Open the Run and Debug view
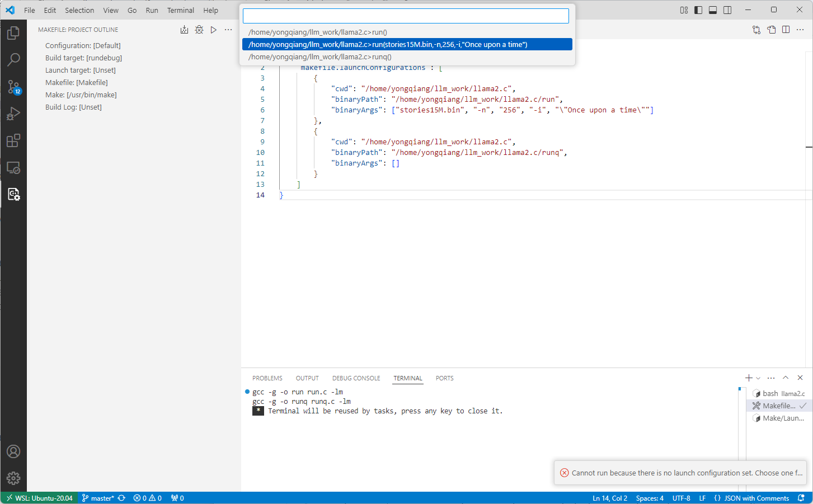The image size is (813, 504). coord(13,114)
